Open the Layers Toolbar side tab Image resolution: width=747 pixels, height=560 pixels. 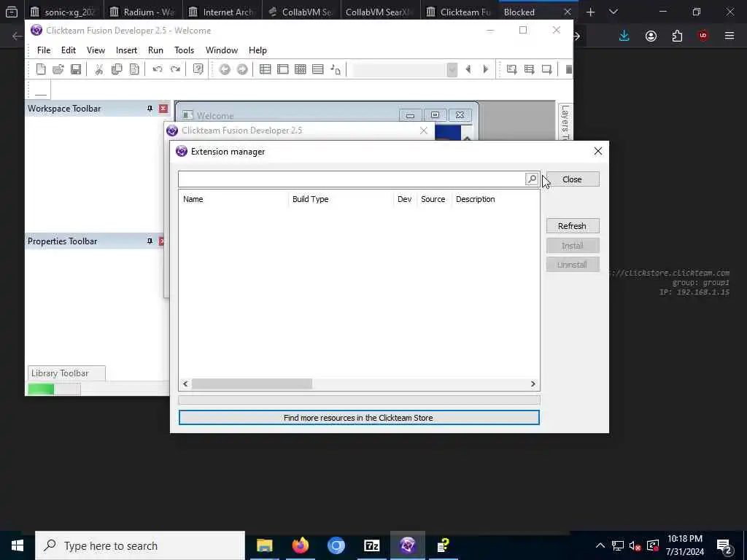click(x=565, y=122)
